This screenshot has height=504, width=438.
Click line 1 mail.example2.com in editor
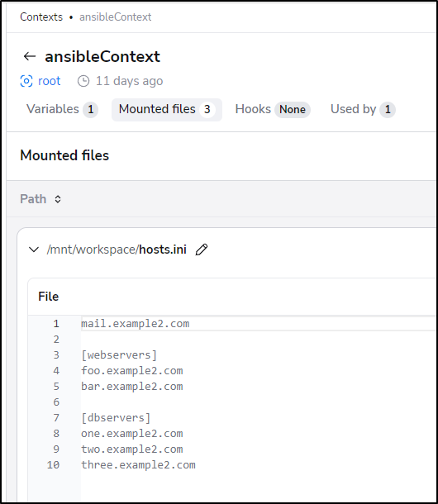[135, 323]
